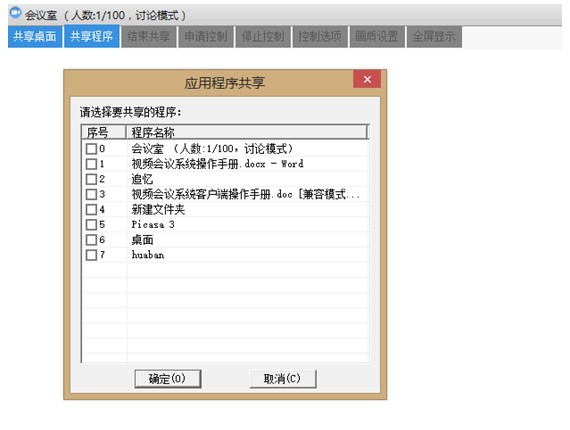The width and height of the screenshot is (570, 430).
Task: Click the 全屏显示 toolbar button
Action: click(x=434, y=36)
